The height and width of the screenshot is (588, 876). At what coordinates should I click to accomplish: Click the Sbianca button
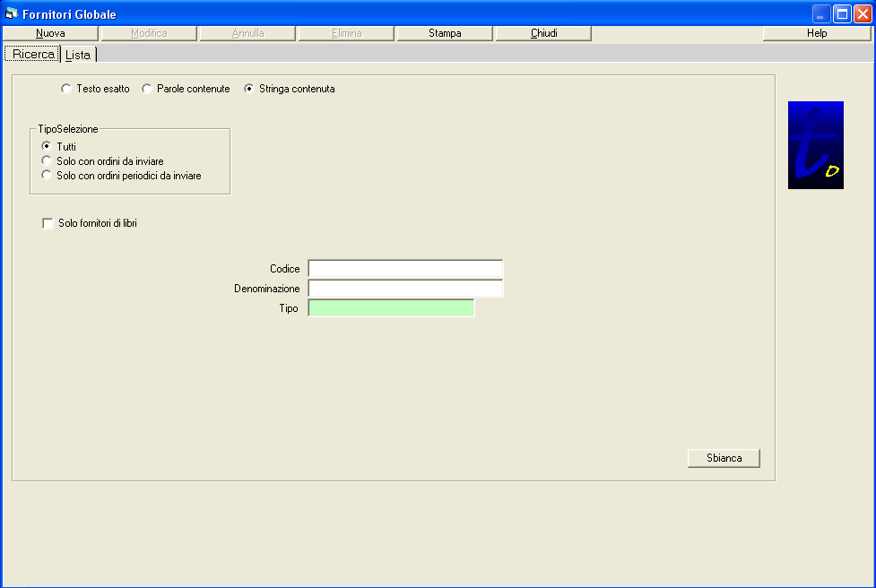click(724, 458)
